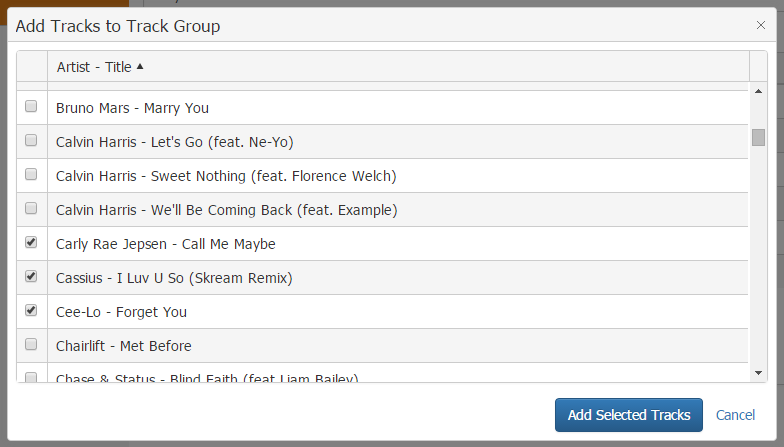Click the Cancel link
The image size is (784, 447).
pos(735,415)
